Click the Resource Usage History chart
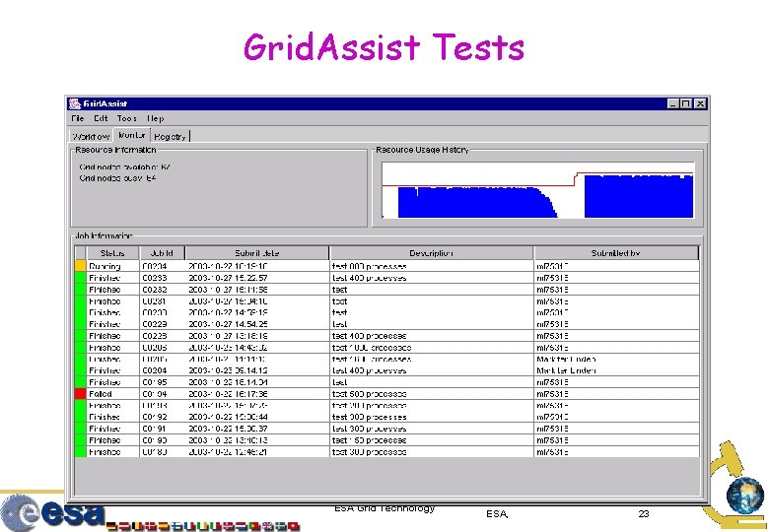 coord(537,189)
